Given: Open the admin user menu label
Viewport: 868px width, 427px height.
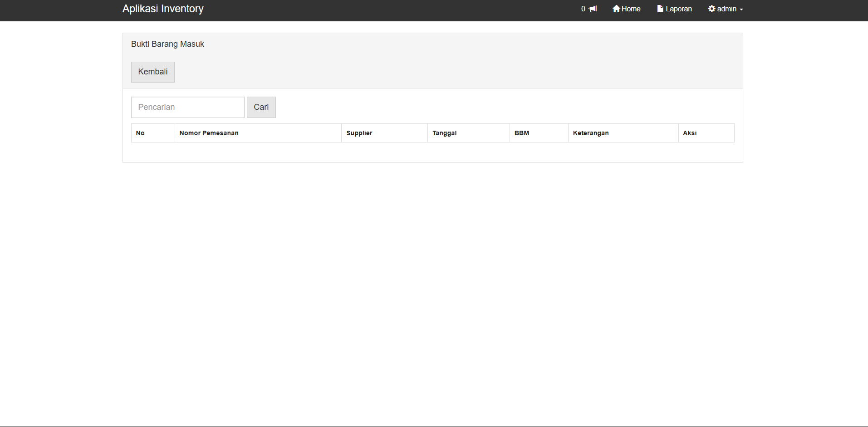Looking at the screenshot, I should [726, 9].
